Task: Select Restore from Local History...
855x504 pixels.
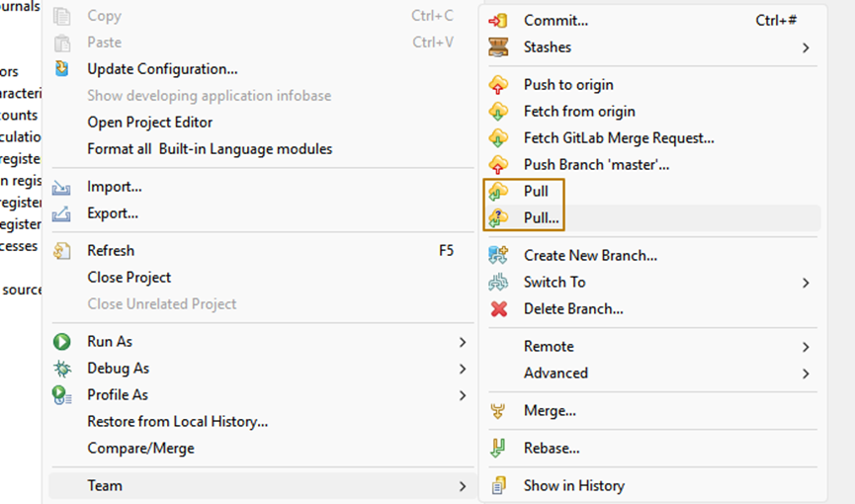Action: tap(177, 421)
